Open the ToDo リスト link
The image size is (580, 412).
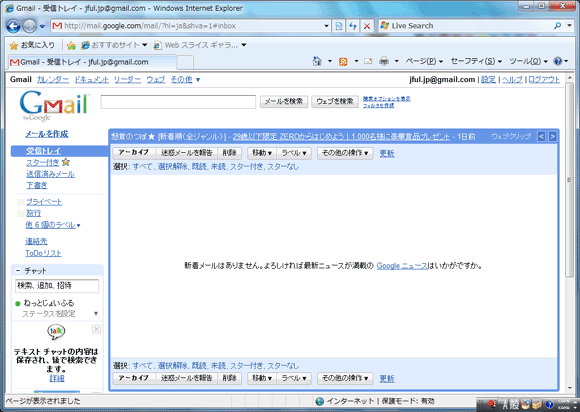click(43, 253)
